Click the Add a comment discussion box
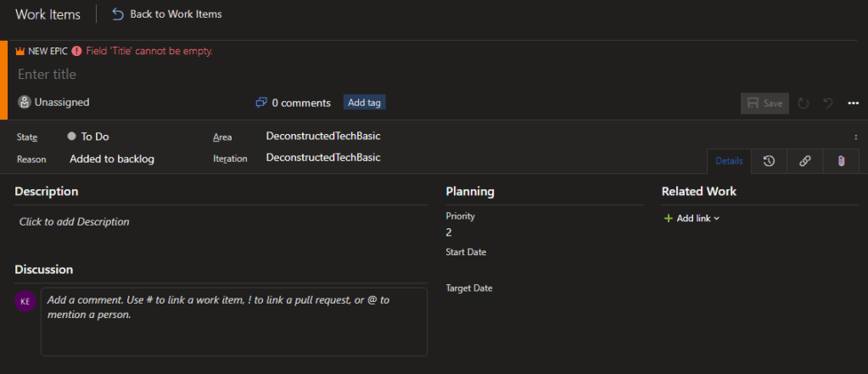 [233, 322]
